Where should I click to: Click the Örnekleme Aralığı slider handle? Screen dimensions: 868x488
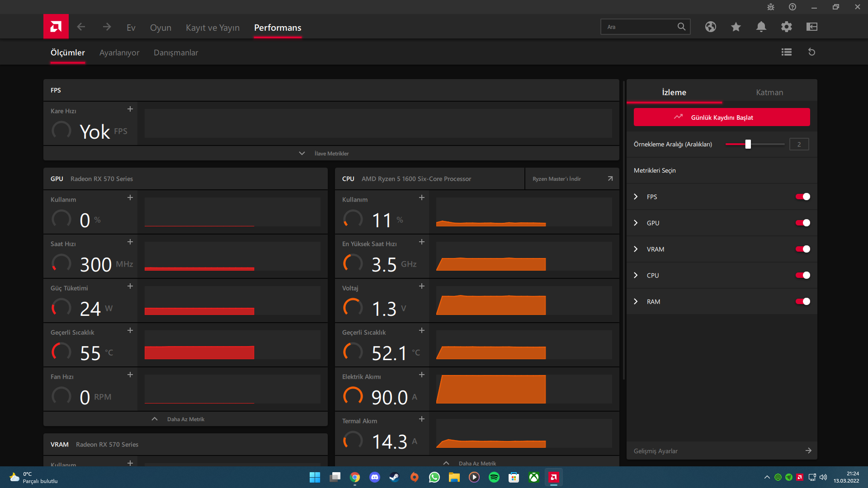[748, 144]
